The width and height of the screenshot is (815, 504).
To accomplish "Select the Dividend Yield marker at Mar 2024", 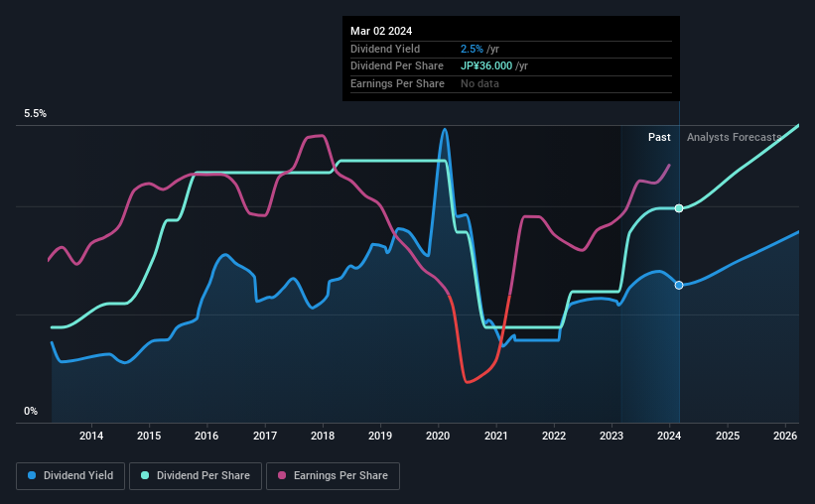I will 679,286.
